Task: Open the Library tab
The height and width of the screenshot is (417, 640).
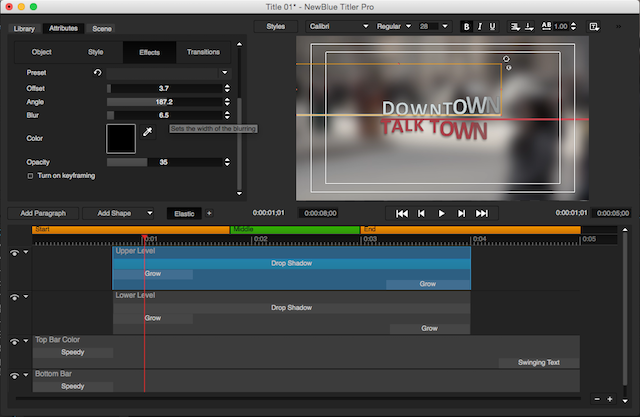Action: (x=23, y=29)
